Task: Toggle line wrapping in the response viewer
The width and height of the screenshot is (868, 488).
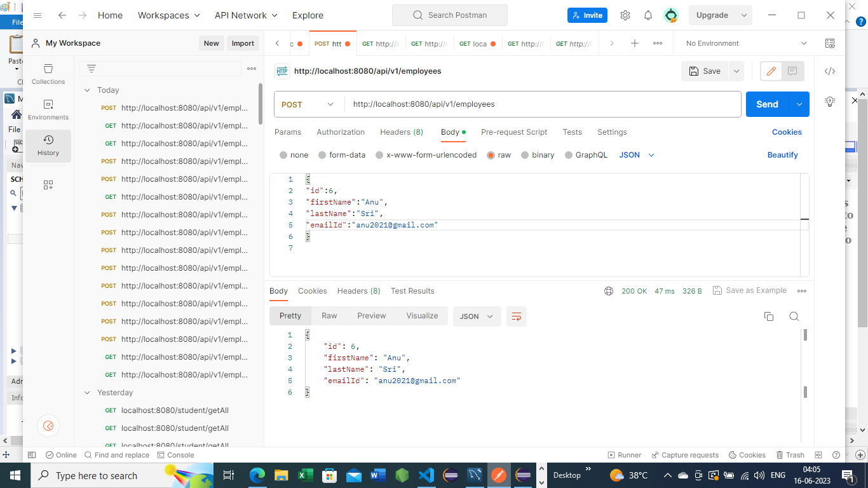Action: [516, 316]
